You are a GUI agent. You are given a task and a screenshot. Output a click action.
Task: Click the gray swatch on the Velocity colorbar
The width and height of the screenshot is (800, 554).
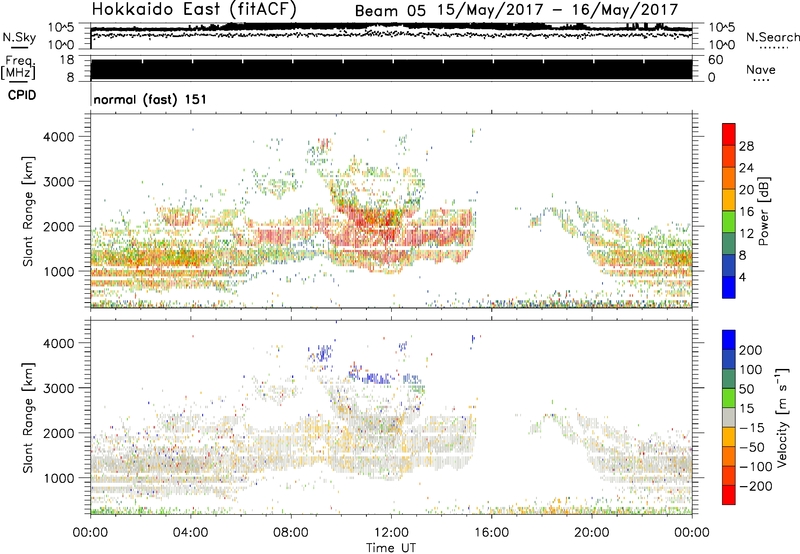tap(729, 417)
